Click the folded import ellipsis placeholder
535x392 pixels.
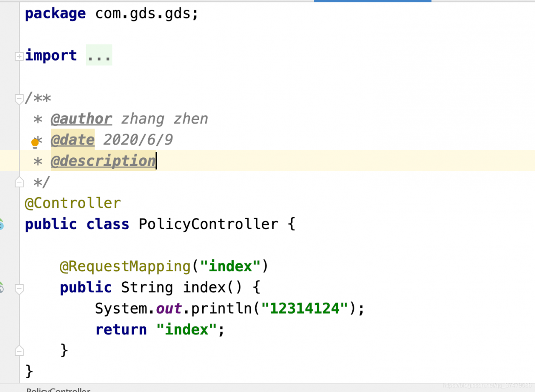[99, 56]
